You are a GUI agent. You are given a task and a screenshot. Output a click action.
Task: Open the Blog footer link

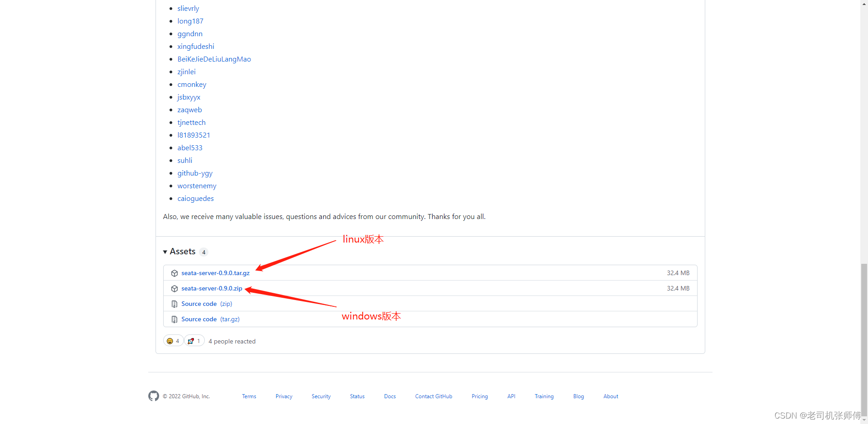(x=578, y=396)
